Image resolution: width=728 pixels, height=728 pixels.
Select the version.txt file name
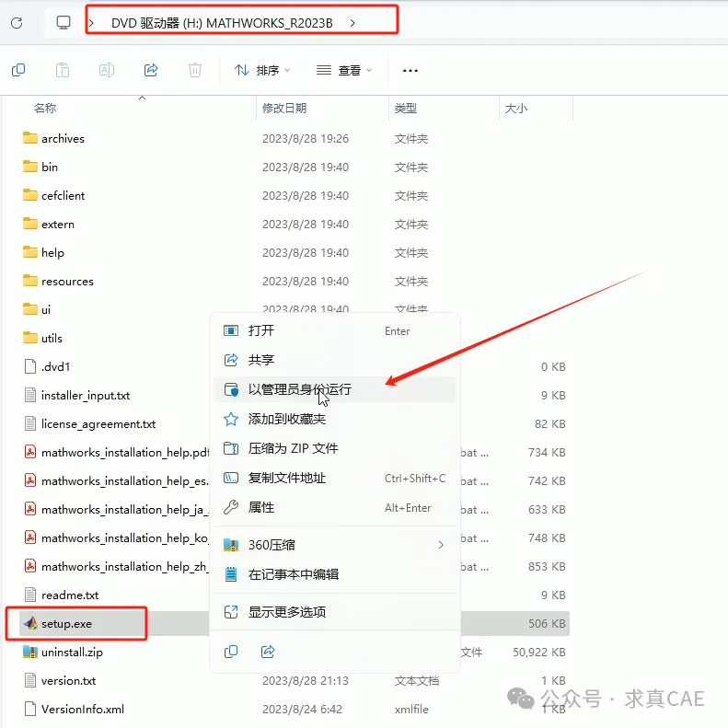[68, 681]
